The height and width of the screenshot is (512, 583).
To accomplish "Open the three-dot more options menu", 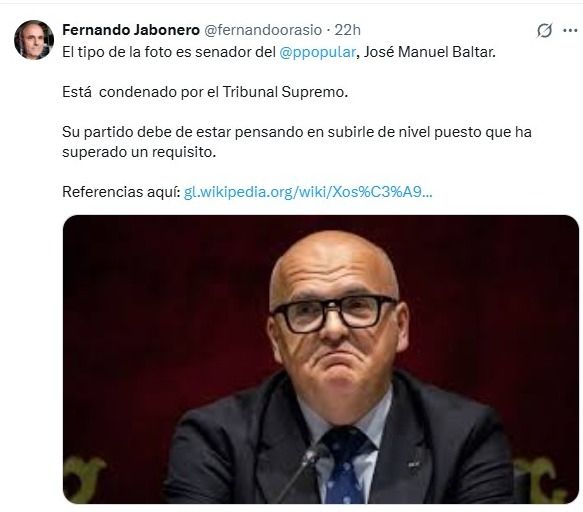I will click(570, 30).
